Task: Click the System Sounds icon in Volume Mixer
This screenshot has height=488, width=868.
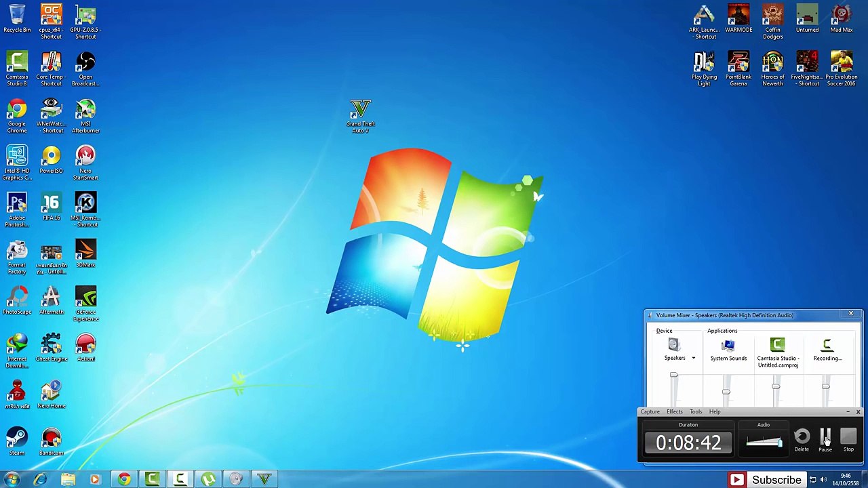Action: coord(728,345)
